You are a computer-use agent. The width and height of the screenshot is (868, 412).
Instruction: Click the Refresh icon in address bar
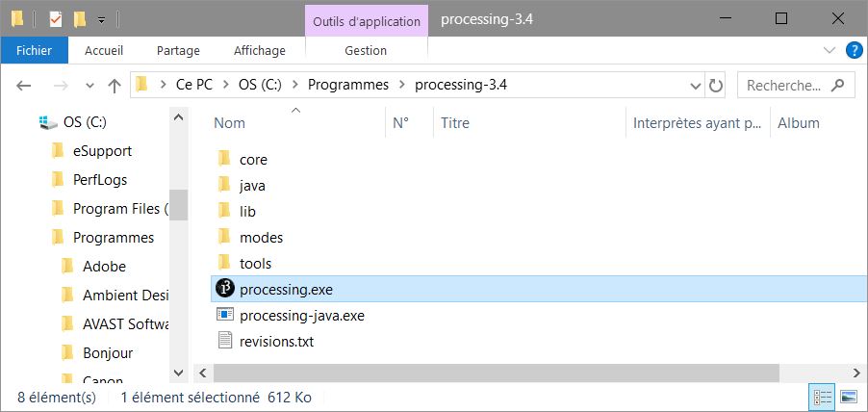coord(716,86)
